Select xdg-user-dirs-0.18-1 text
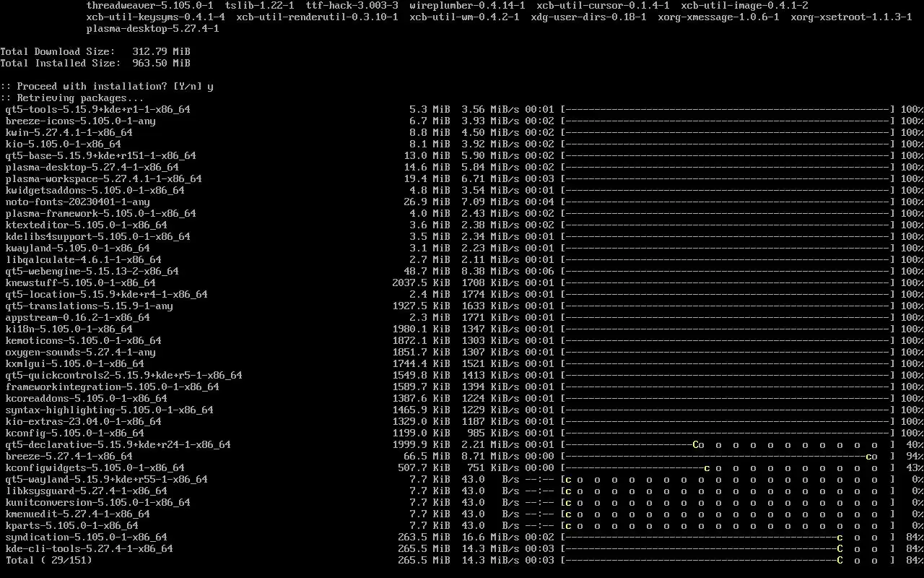 (589, 17)
